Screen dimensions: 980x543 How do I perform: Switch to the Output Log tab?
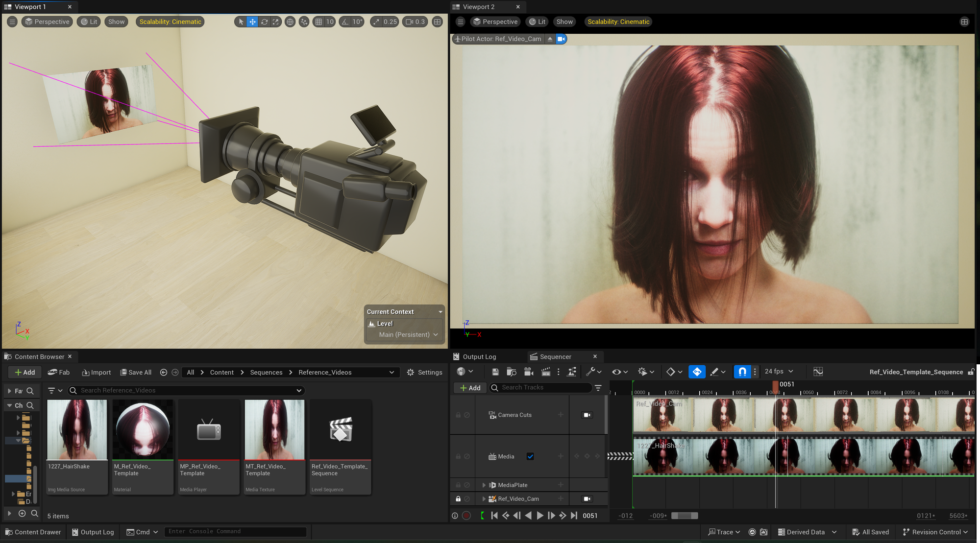[x=479, y=356]
